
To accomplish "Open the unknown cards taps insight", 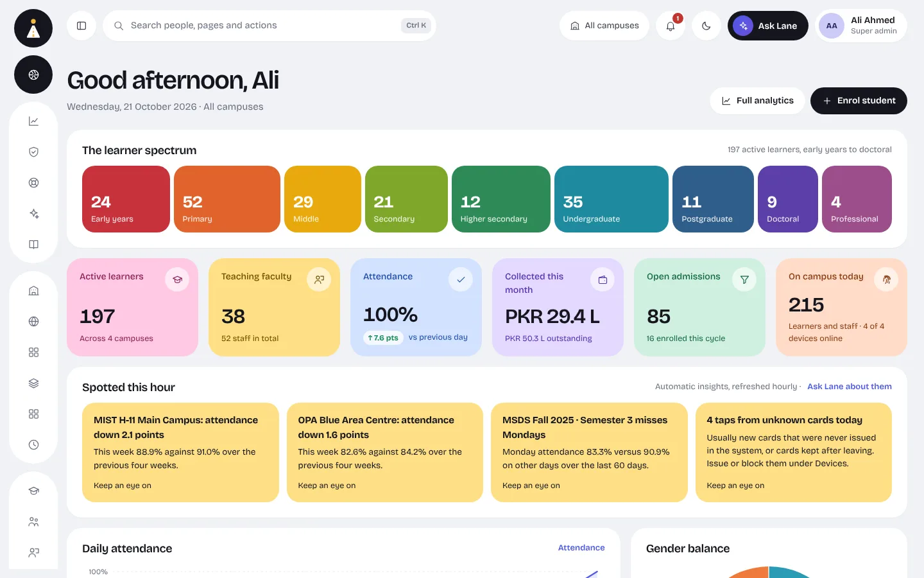I will pos(794,453).
